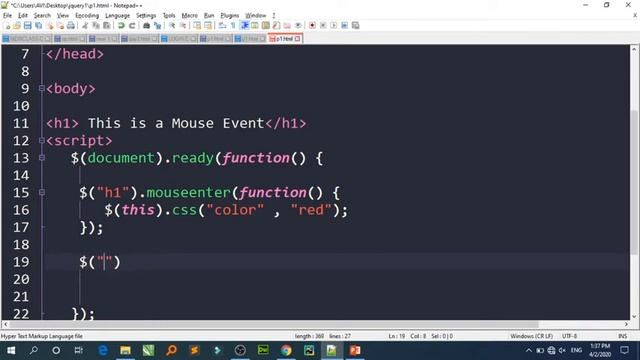The image size is (640, 360).
Task: Open the user defined language dialog icon
Action: tap(255, 25)
